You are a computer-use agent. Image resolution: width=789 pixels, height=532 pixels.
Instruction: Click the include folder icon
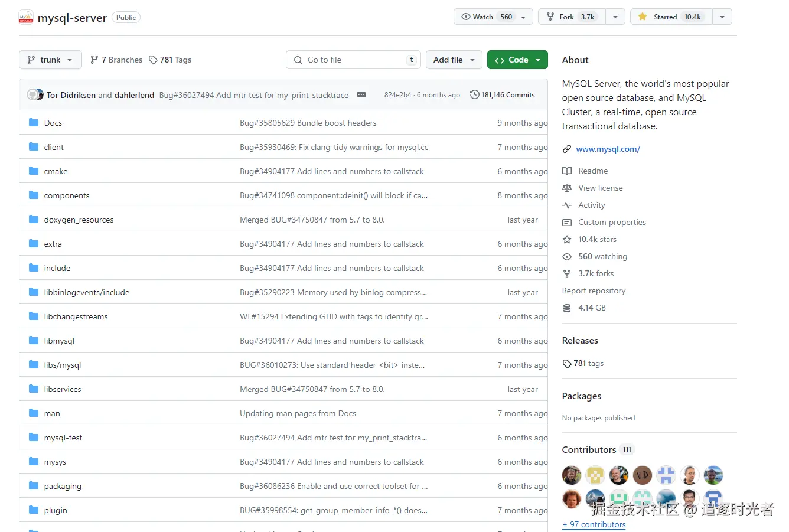34,267
